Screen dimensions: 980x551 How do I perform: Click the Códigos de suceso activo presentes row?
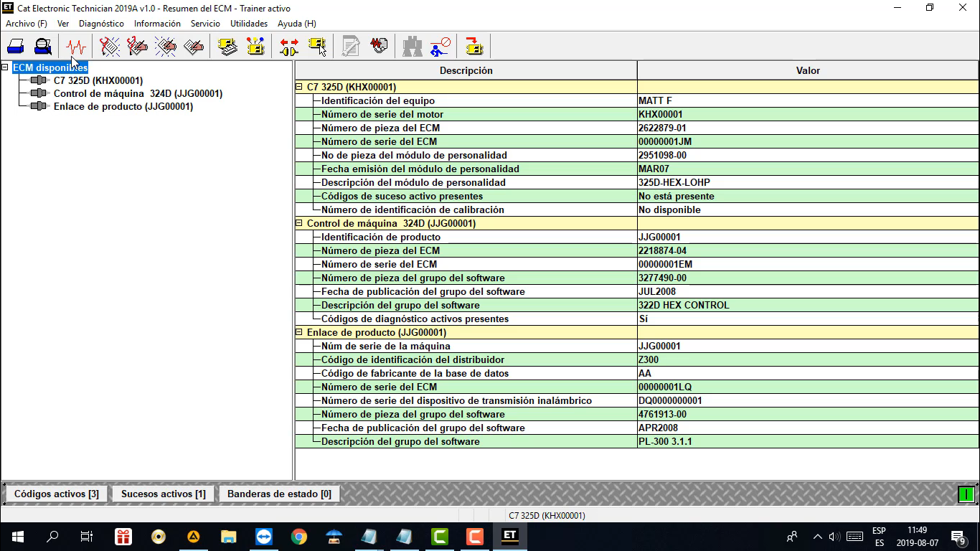(x=637, y=196)
